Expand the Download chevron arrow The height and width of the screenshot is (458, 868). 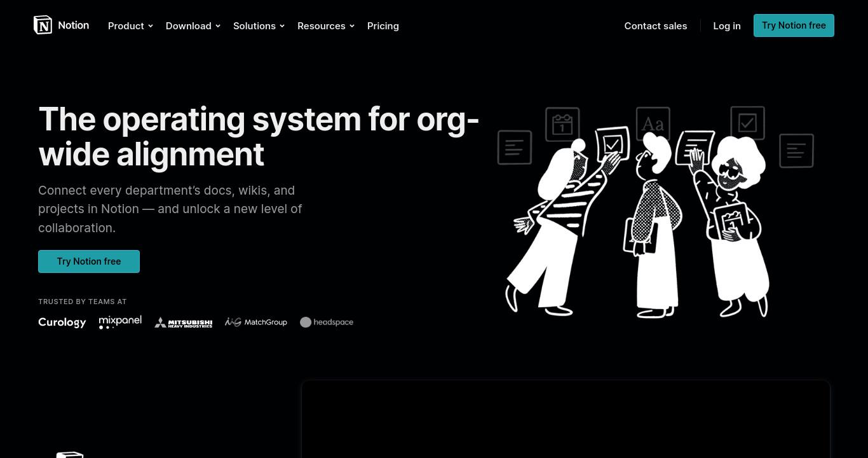point(218,26)
